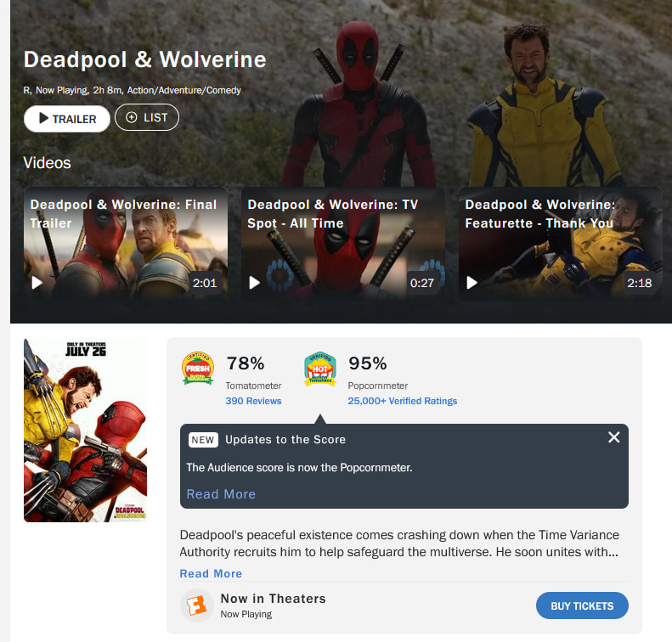This screenshot has height=642, width=672.
Task: Close the Updates to the Score notice
Action: (614, 437)
